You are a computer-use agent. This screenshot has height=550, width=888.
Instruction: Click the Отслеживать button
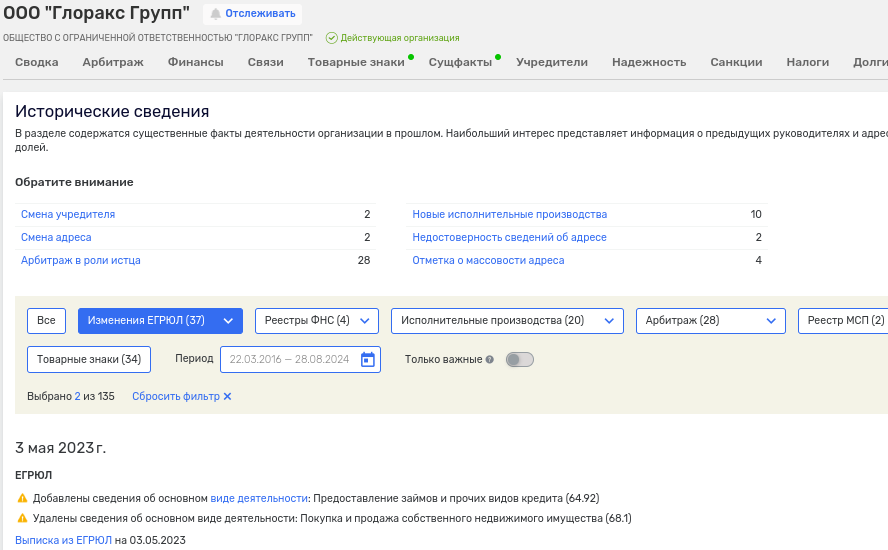tap(253, 14)
